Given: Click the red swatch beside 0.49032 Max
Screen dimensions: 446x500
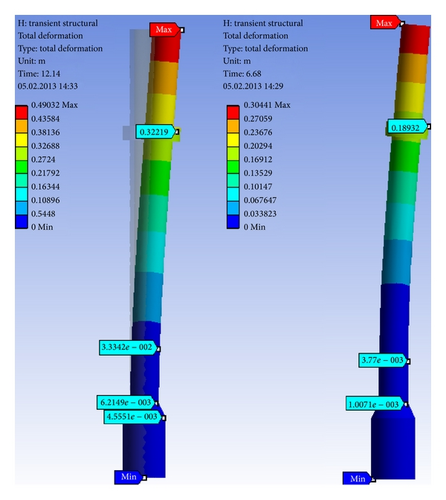Looking at the screenshot, I should pyautogui.click(x=21, y=113).
